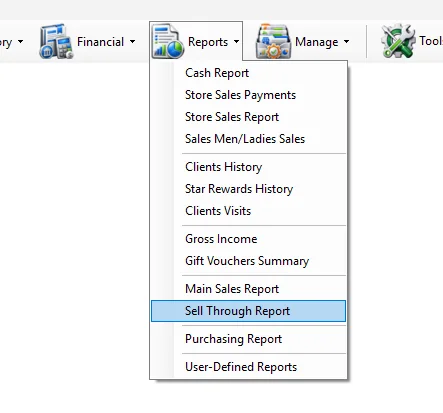This screenshot has width=443, height=413.
Task: Click the Financial calculator icon
Action: coord(56,41)
